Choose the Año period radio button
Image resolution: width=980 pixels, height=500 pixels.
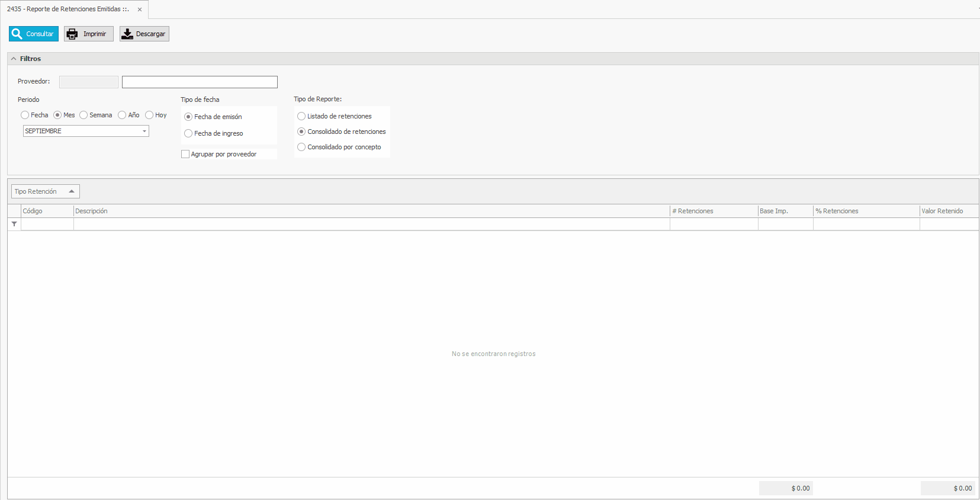pos(122,115)
